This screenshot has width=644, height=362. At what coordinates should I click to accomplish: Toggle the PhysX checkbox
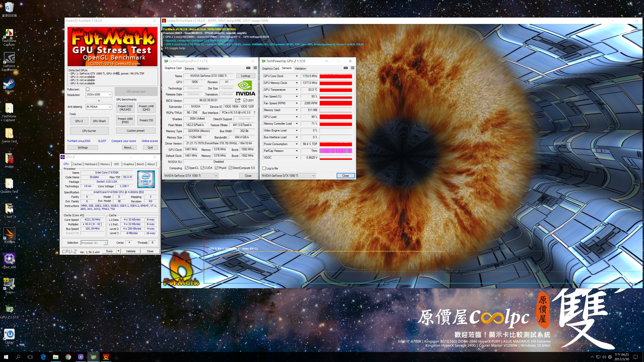[217, 168]
